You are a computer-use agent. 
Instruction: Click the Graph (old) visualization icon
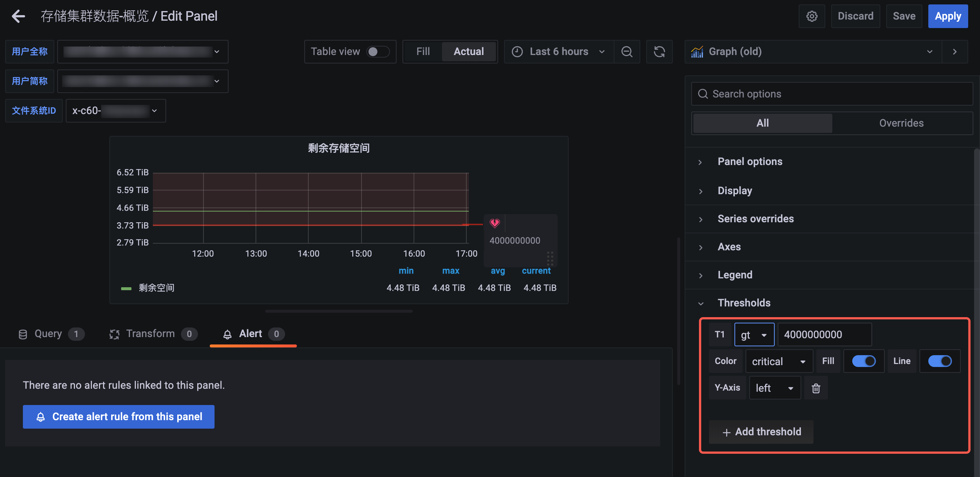click(x=697, y=51)
